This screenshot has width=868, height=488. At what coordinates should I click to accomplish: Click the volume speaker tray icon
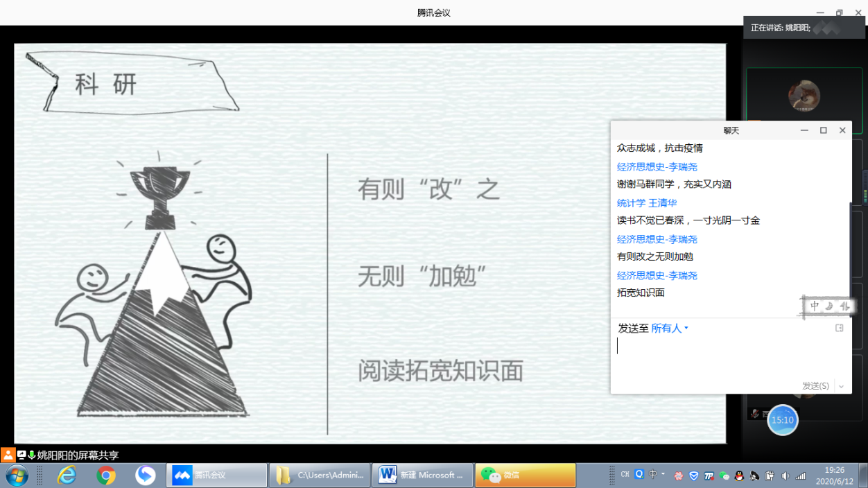pos(785,476)
